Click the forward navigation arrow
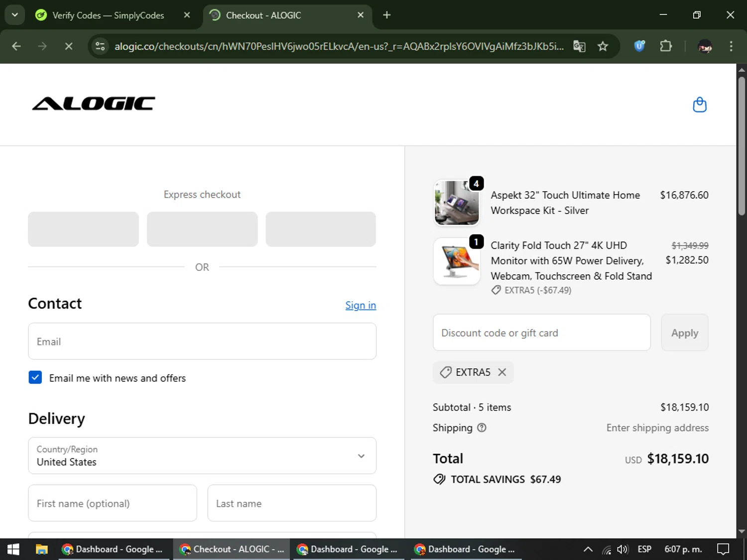Viewport: 747px width, 560px height. (42, 46)
